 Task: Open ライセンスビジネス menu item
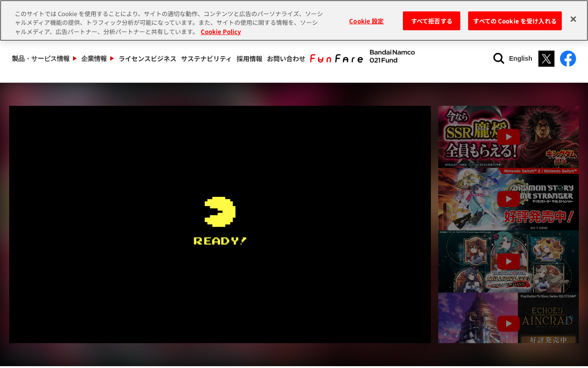(147, 58)
